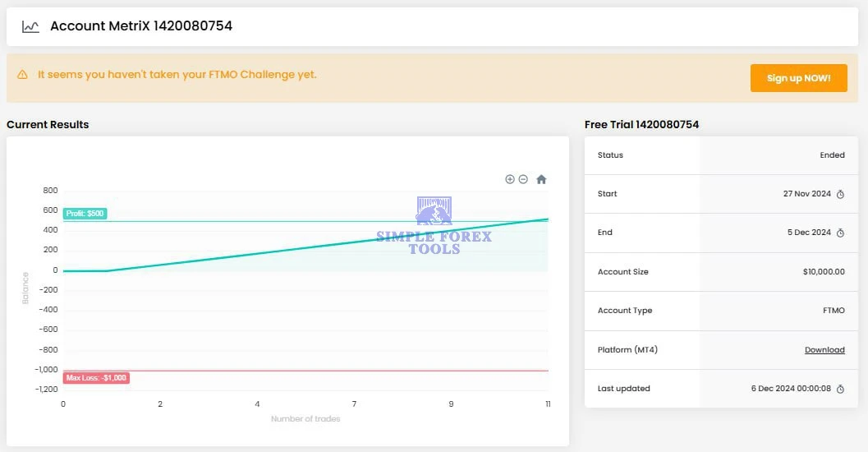Screen dimensions: 868x452
Task: Click the Max Loss: -$1,000 label
Action: (x=96, y=378)
